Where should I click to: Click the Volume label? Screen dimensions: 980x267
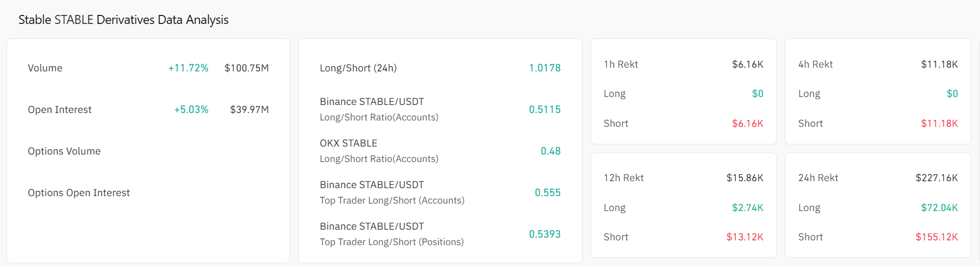(45, 68)
